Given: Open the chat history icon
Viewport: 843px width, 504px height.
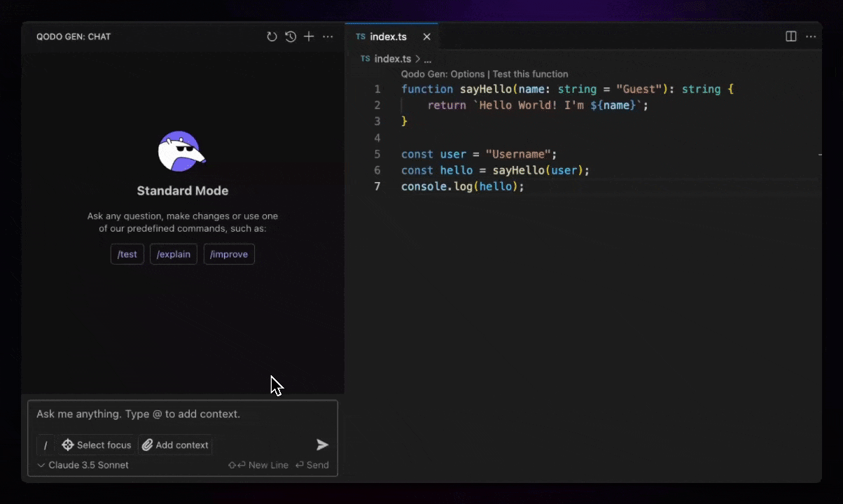Looking at the screenshot, I should 291,36.
